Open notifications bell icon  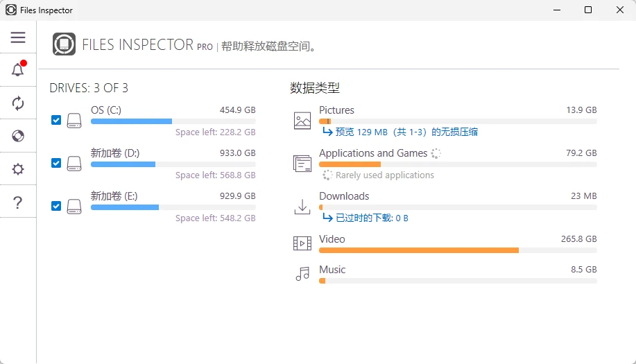coord(18,69)
